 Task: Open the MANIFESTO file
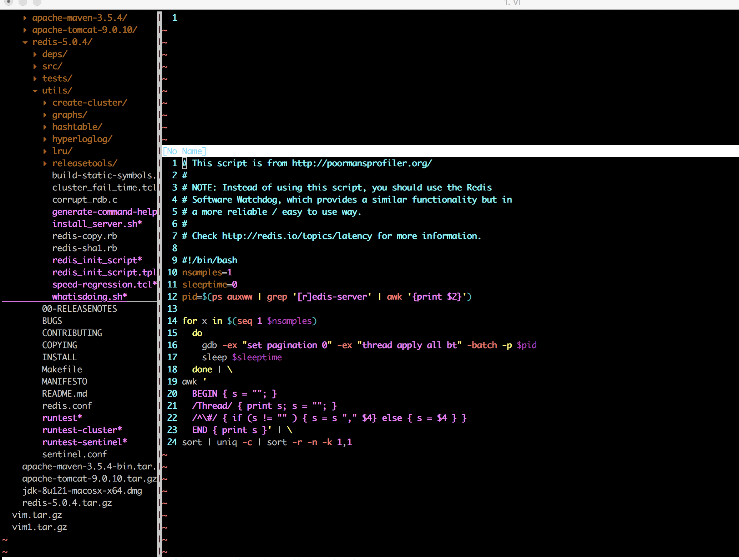[65, 382]
